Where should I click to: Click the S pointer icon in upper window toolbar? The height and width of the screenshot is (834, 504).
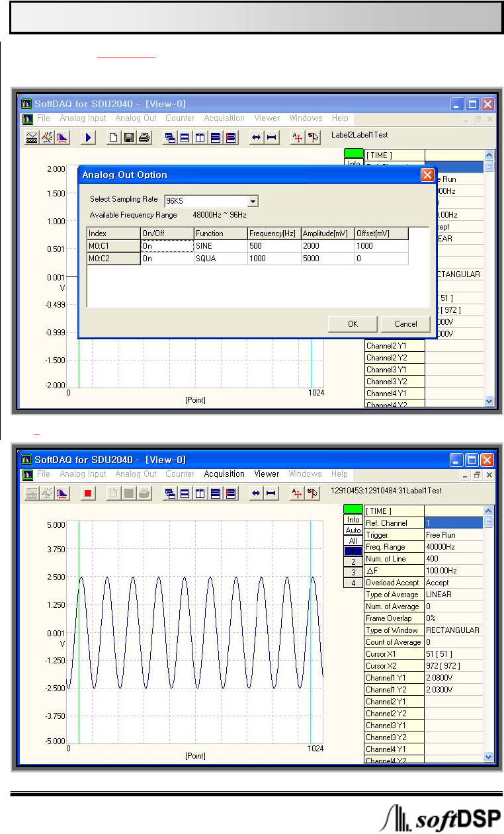pos(313,138)
